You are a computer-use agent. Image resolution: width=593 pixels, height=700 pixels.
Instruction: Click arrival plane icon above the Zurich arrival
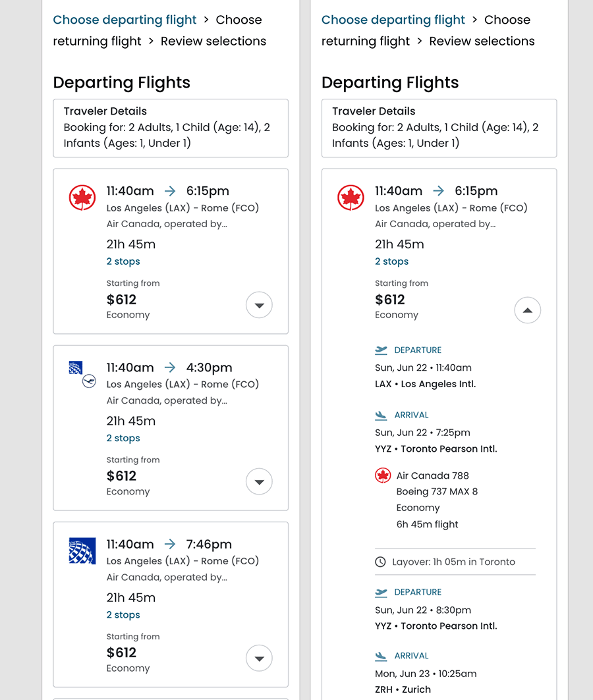pyautogui.click(x=381, y=656)
